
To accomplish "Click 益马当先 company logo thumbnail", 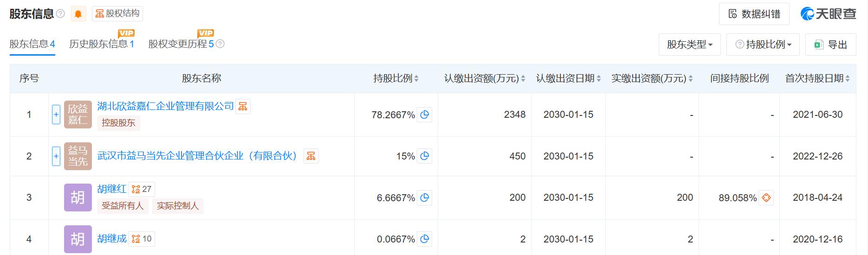I will click(78, 156).
